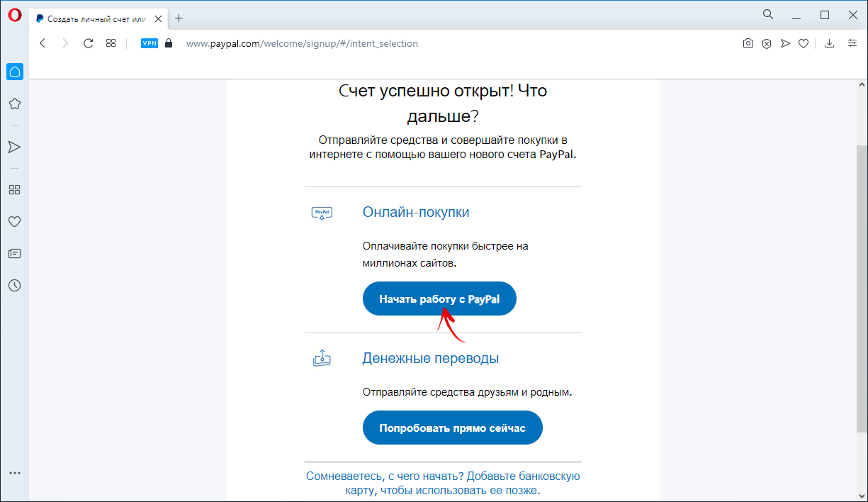Open heart icon in left sidebar
Screen dimensions: 868x502
tap(14, 222)
